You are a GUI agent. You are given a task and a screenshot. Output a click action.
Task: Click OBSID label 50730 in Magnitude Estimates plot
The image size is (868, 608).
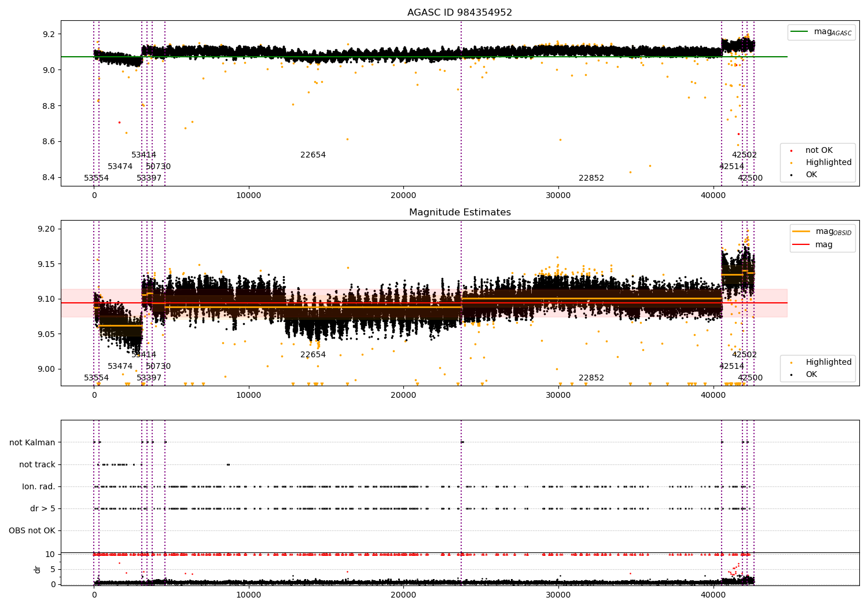pos(158,367)
